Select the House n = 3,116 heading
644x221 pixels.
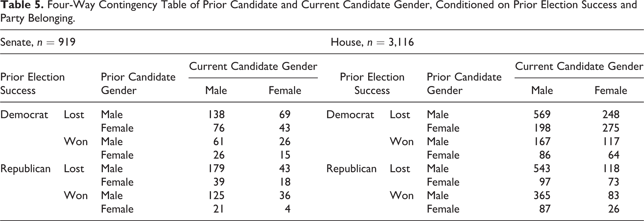coord(372,42)
